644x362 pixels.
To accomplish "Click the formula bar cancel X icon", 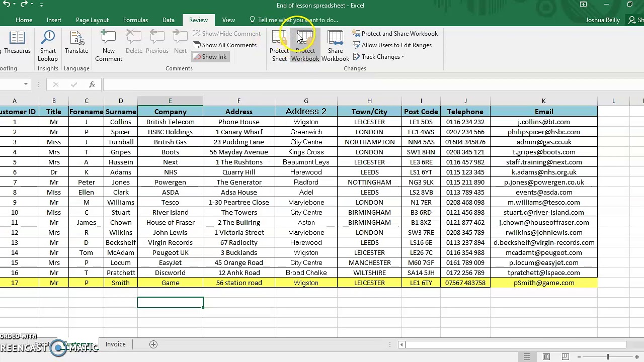I will (56, 84).
